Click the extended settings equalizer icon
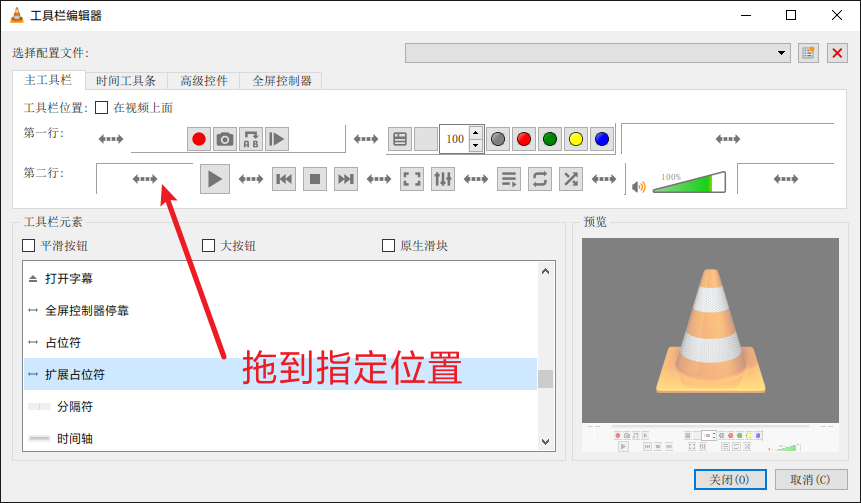This screenshot has height=503, width=861. pyautogui.click(x=443, y=179)
